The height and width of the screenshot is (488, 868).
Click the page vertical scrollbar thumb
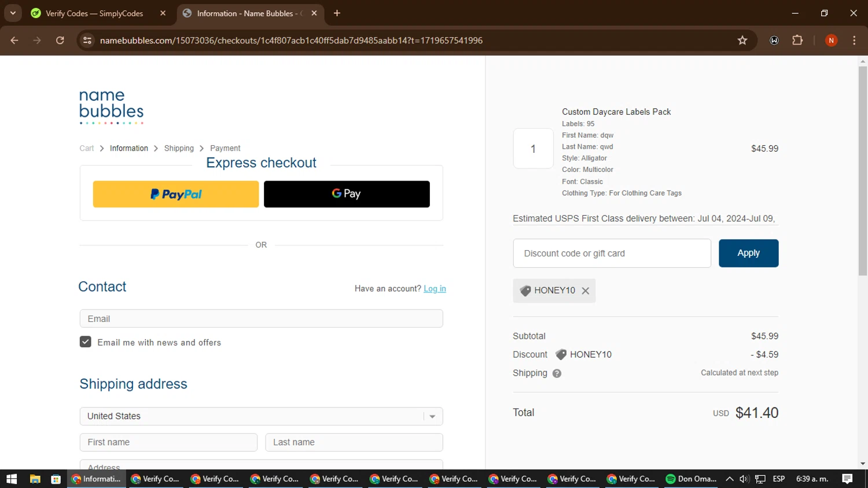pos(863,170)
